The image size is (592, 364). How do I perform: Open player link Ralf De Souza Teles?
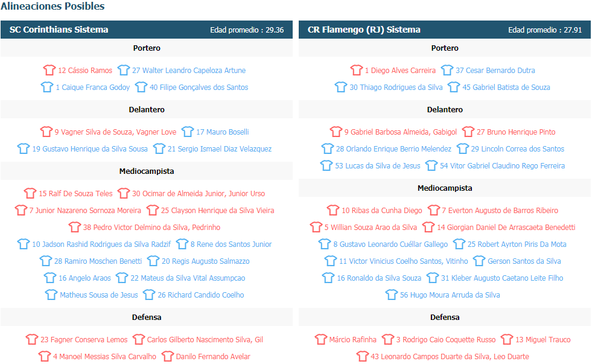[x=75, y=193]
